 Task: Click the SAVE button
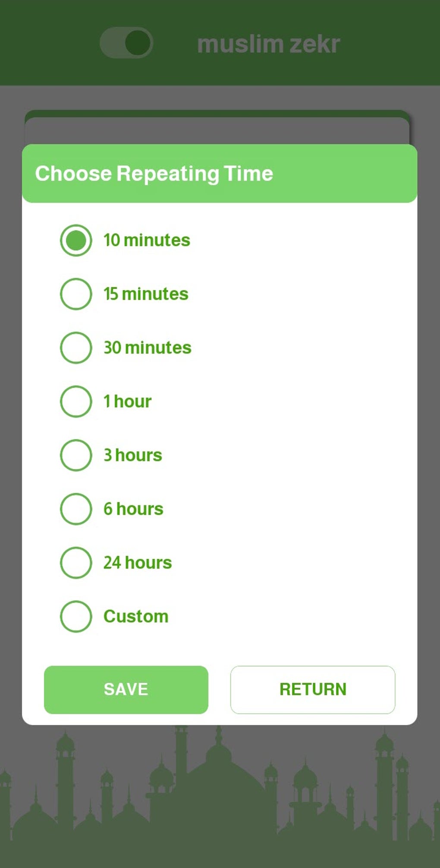coord(126,689)
